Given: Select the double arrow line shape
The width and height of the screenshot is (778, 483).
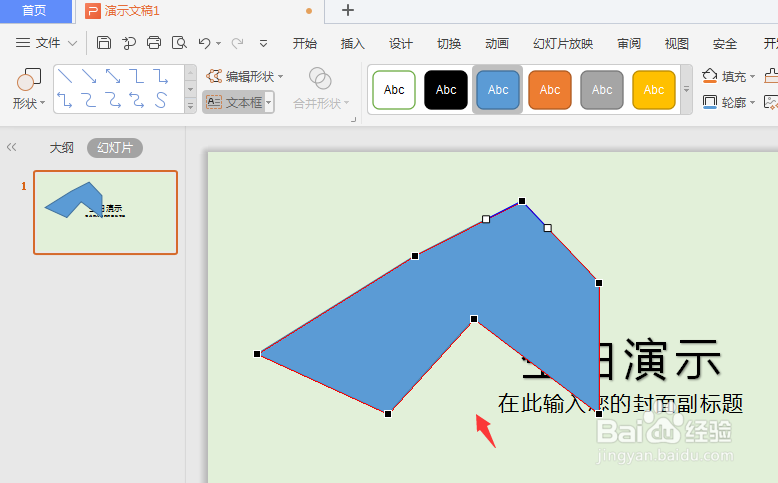Looking at the screenshot, I should click(x=113, y=76).
